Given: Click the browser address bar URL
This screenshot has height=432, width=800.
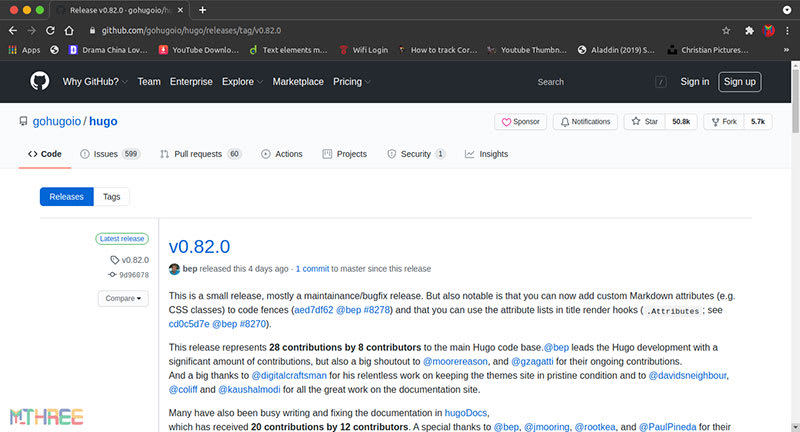Looking at the screenshot, I should (191, 31).
